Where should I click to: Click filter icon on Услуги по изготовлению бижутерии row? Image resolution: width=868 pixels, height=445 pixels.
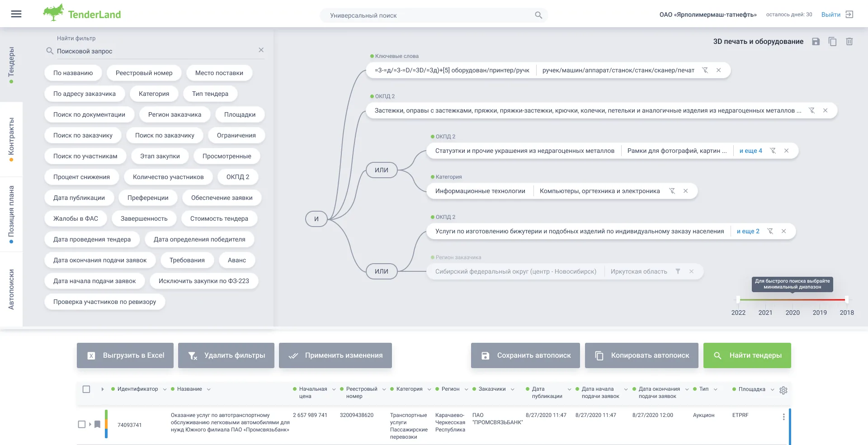click(x=770, y=231)
